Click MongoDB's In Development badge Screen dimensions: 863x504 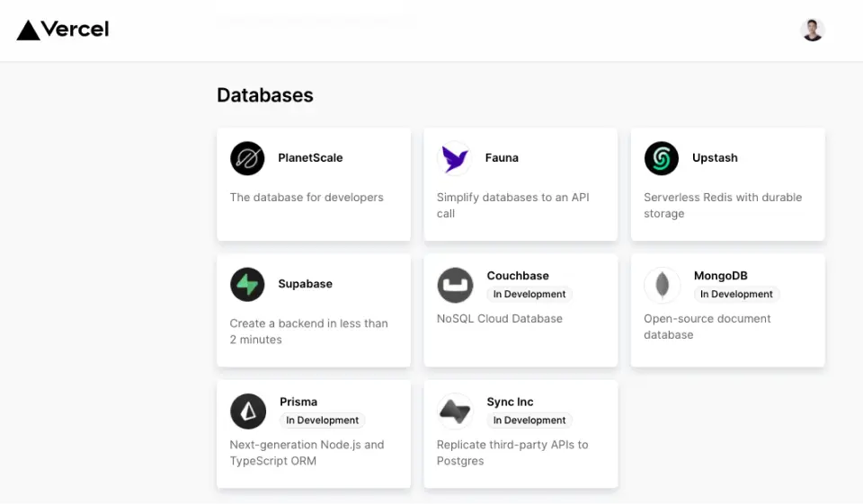(x=736, y=294)
